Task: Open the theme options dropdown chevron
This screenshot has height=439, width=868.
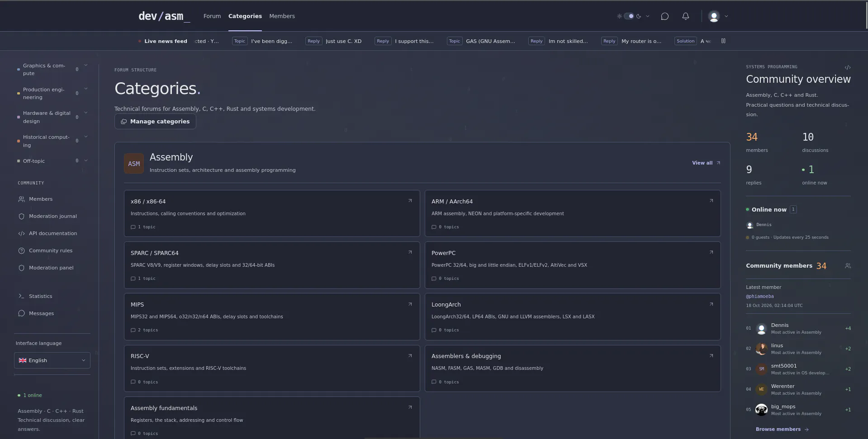Action: [648, 16]
